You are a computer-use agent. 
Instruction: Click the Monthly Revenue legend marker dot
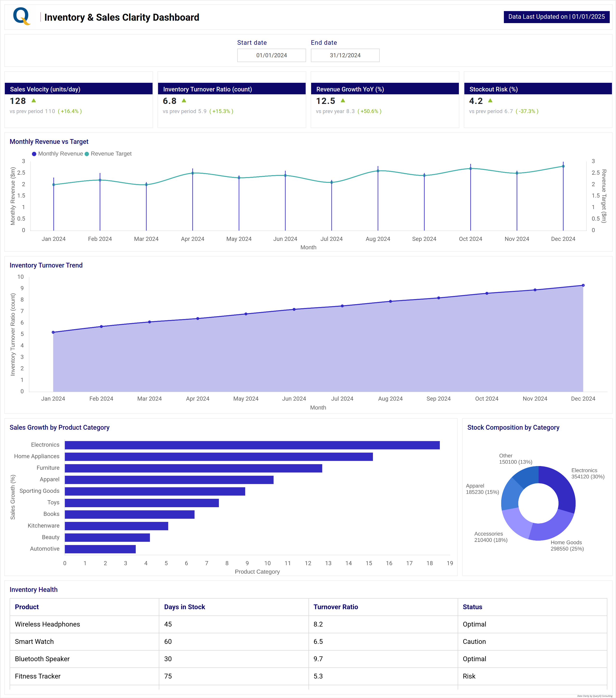pos(34,154)
